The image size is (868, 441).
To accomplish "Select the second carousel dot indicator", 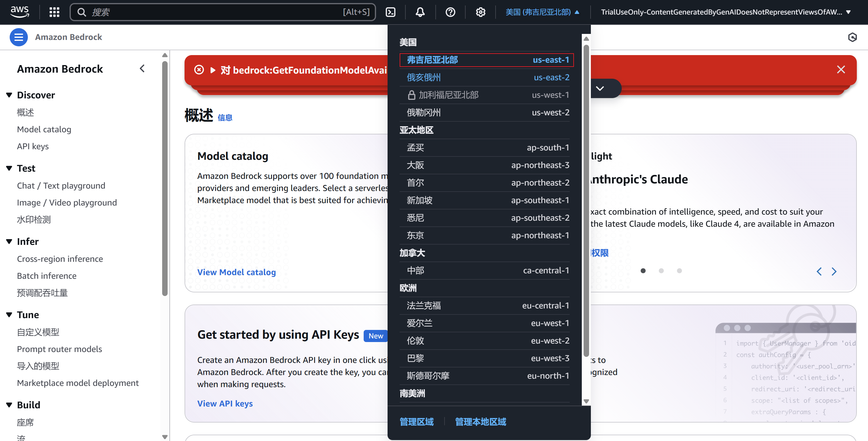I will point(661,271).
